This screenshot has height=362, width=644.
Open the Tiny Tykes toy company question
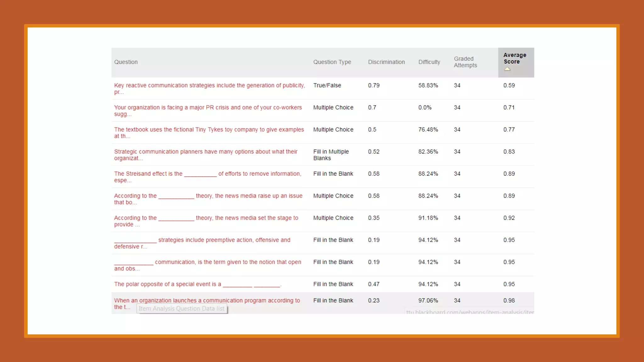pyautogui.click(x=209, y=129)
